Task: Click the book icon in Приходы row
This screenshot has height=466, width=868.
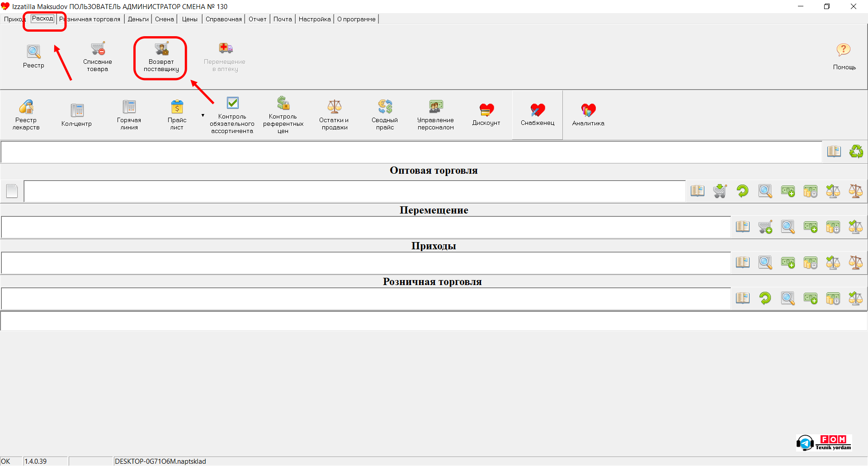Action: (x=743, y=262)
